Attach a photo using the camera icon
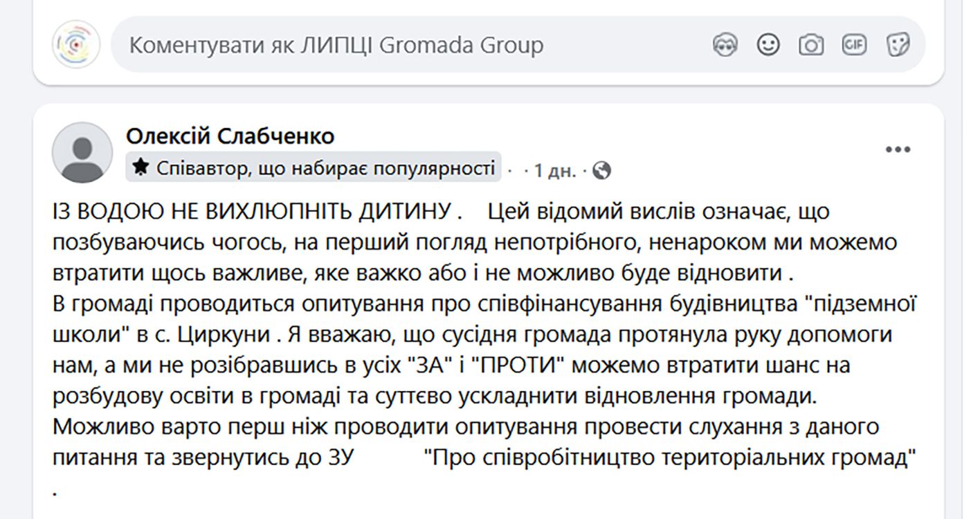This screenshot has height=519, width=980. [811, 46]
